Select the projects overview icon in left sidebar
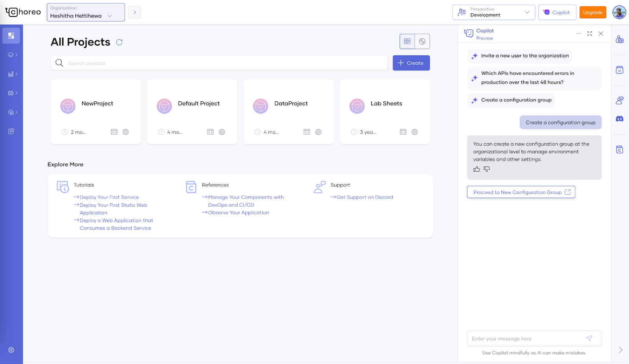The image size is (629, 364). coord(11,35)
